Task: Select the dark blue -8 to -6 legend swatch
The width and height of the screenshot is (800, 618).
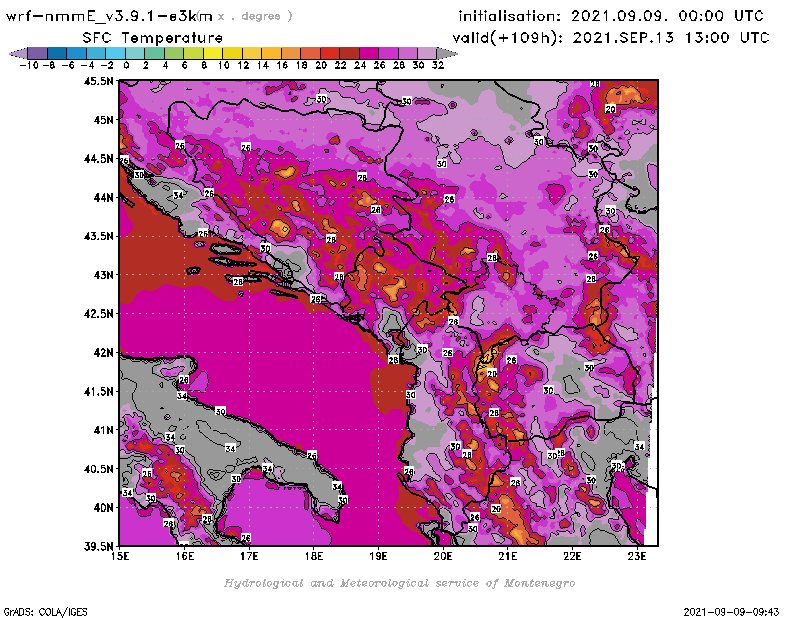Action: 57,53
